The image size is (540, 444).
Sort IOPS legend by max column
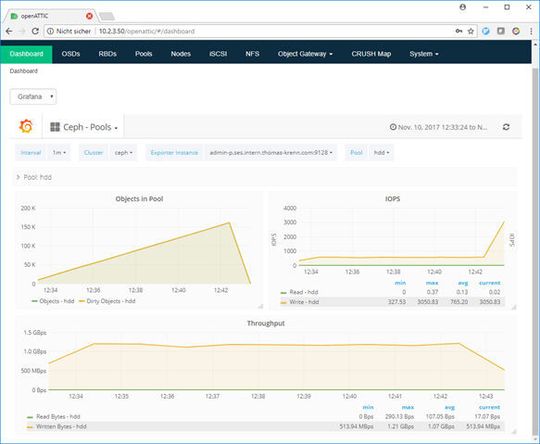click(x=432, y=283)
